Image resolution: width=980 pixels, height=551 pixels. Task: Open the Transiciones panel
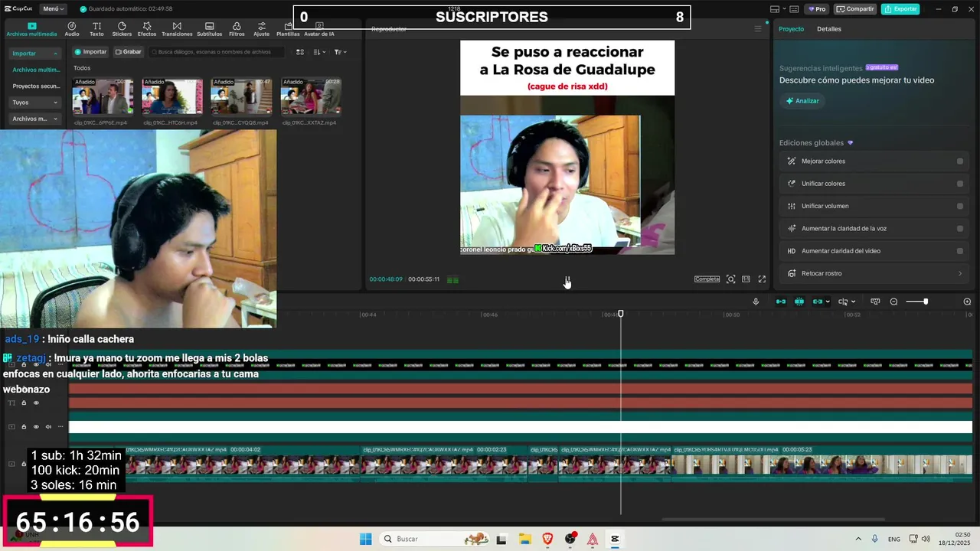(177, 29)
